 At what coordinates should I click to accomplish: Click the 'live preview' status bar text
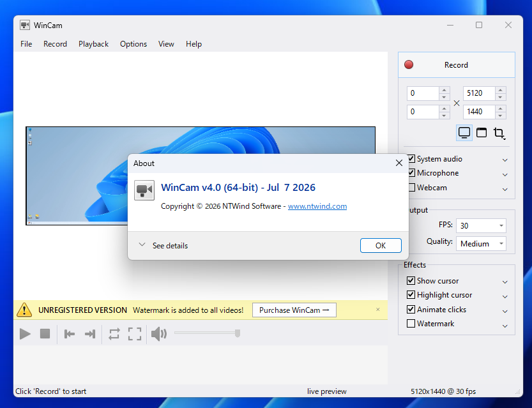(327, 391)
